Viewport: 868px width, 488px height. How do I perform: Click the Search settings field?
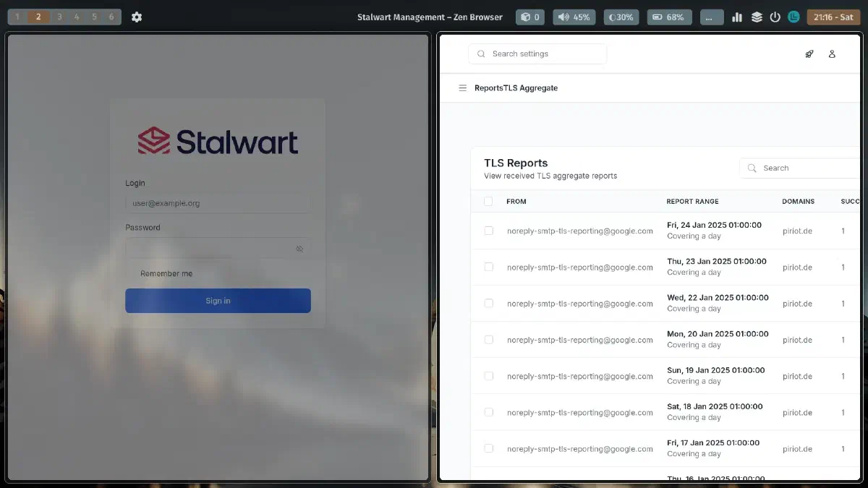[x=537, y=53]
